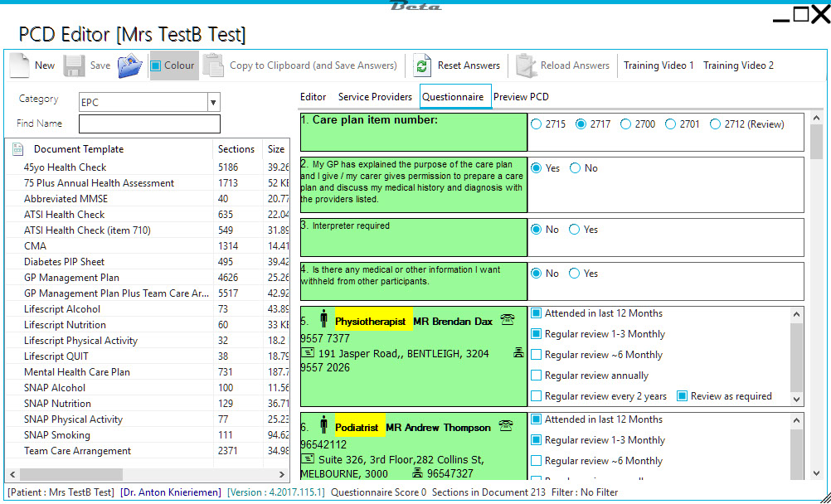
Task: Click the Save floppy disk icon
Action: pos(74,65)
